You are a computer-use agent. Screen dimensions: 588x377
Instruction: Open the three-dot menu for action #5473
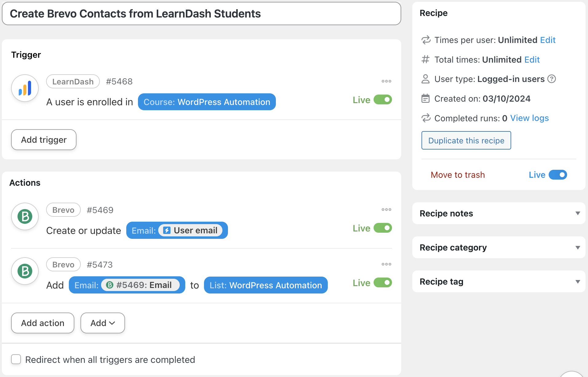386,264
